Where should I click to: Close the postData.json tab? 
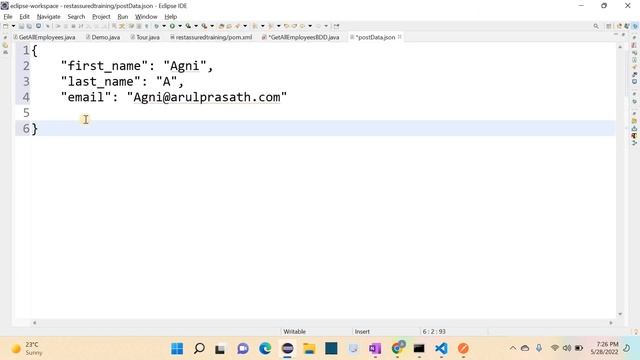point(400,37)
